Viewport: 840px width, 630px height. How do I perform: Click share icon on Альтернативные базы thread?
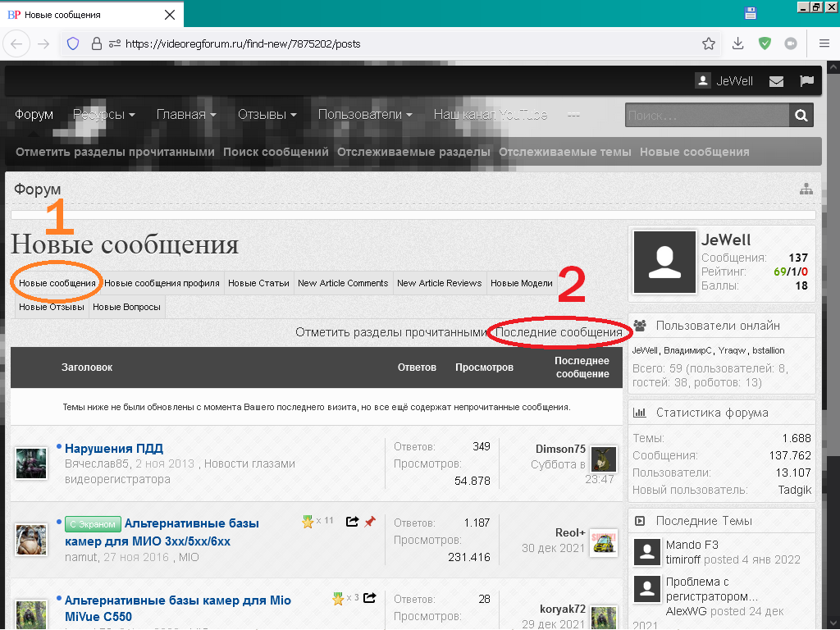point(353,521)
